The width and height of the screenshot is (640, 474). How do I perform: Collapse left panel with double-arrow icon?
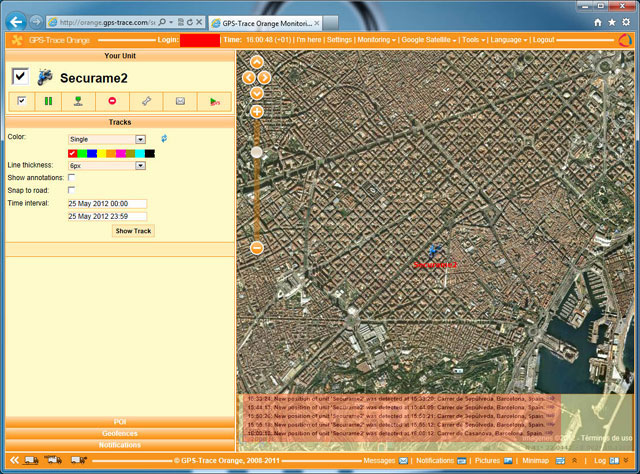(14, 460)
